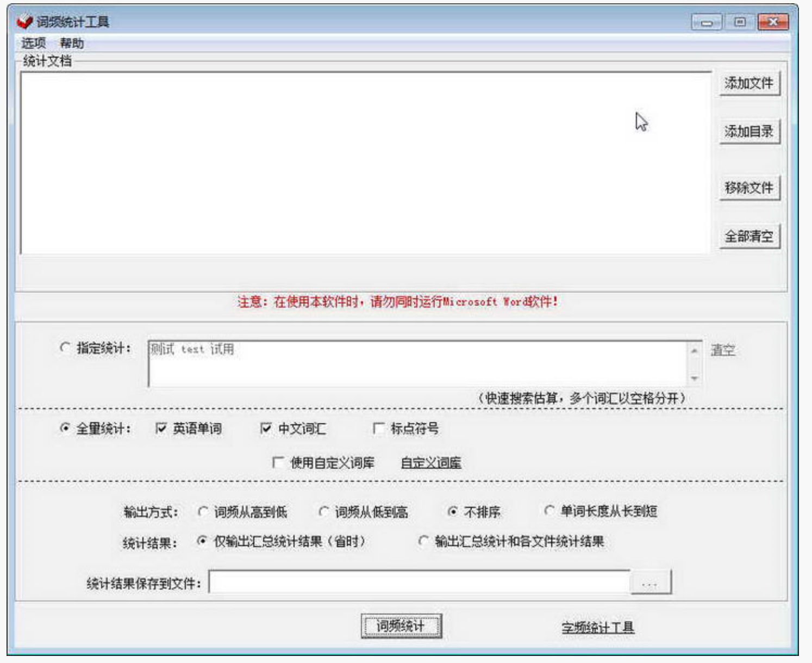The image size is (812, 663).
Task: Click the red app icon in title bar
Action: [x=25, y=22]
